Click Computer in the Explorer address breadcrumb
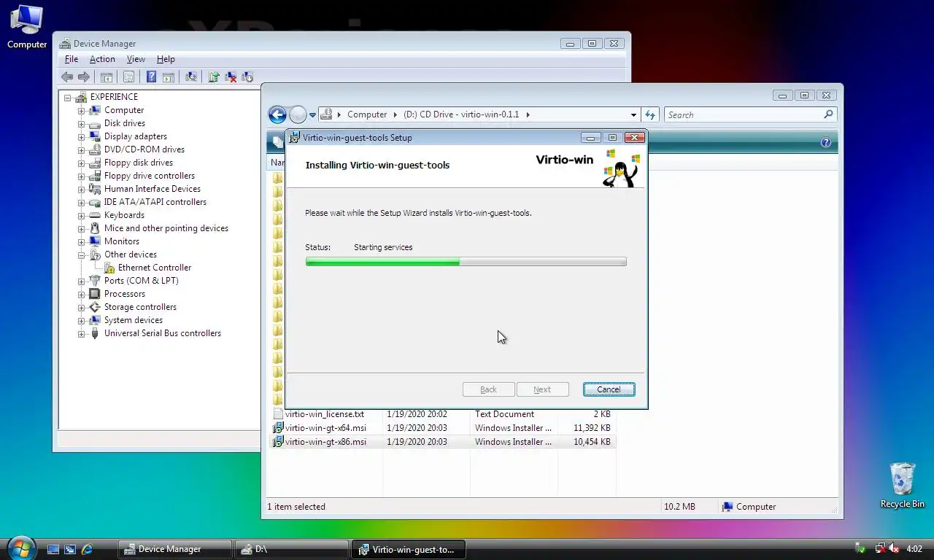 point(367,114)
